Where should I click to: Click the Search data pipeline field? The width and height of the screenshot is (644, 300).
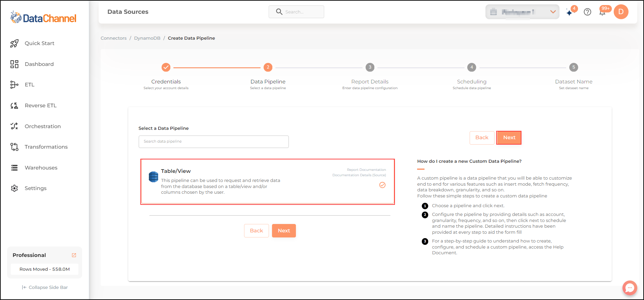coord(214,142)
